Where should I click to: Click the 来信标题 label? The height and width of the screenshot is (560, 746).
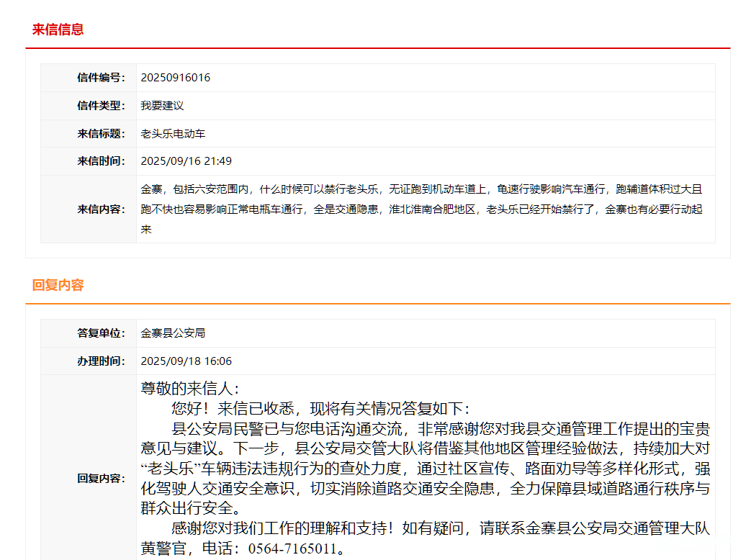coord(101,134)
